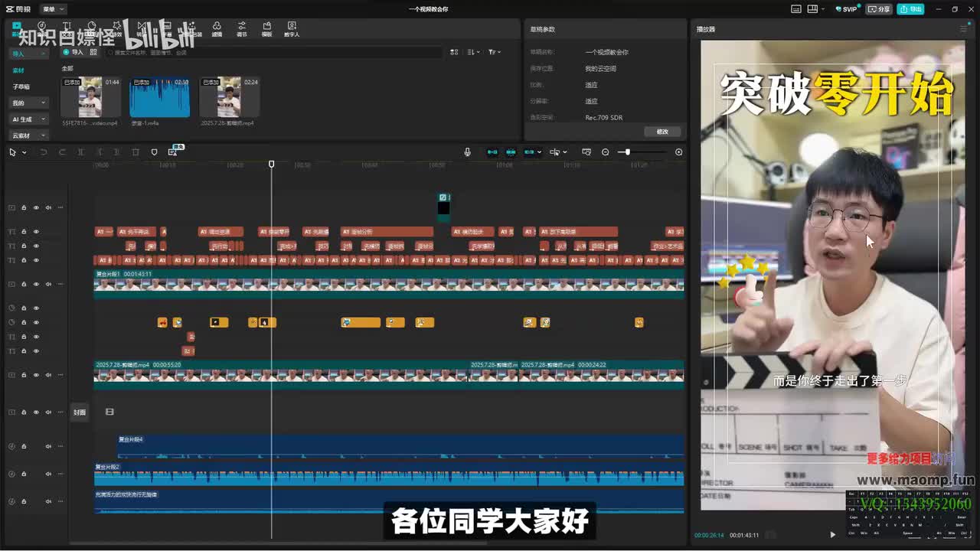980x551 pixels.
Task: Open the 模板 templates tab
Action: click(266, 29)
